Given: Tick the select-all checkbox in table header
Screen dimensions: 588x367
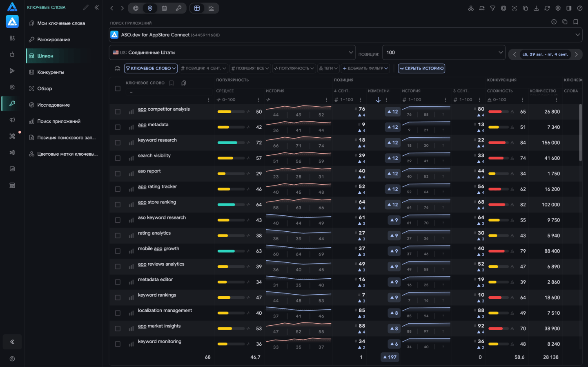Looking at the screenshot, I should 118,88.
